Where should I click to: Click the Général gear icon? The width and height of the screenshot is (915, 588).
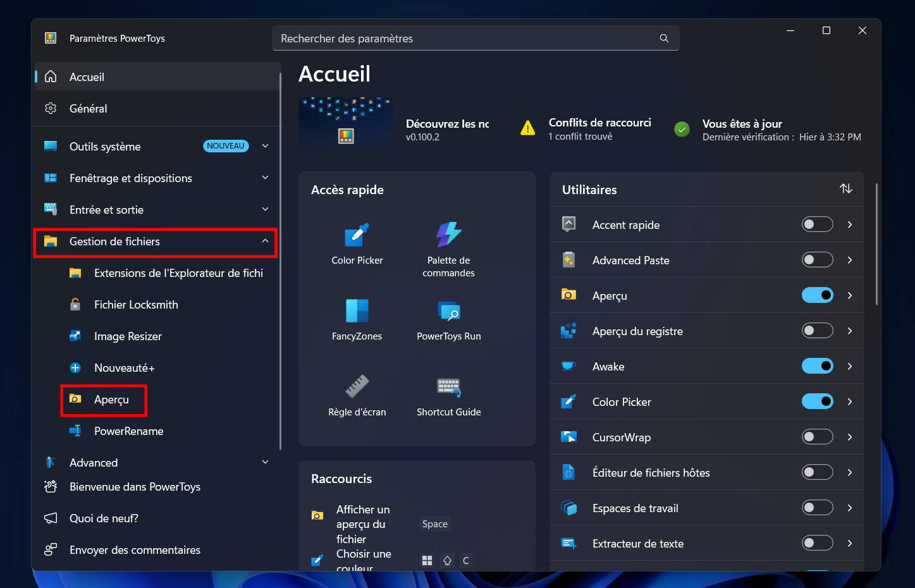(51, 108)
